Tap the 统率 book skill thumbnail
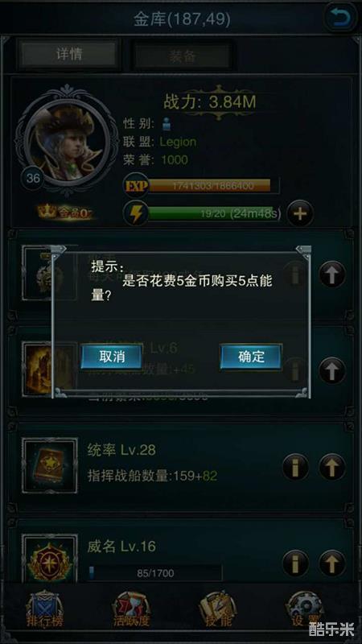 point(50,466)
